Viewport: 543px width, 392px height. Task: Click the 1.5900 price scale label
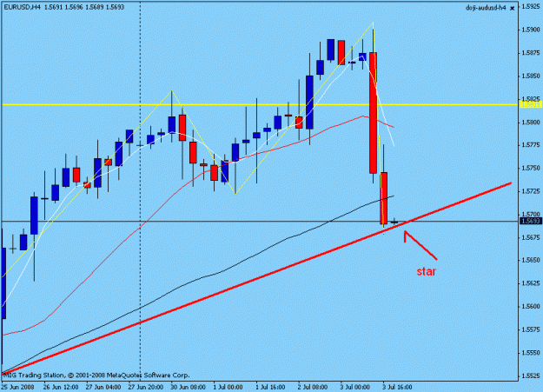(x=531, y=30)
